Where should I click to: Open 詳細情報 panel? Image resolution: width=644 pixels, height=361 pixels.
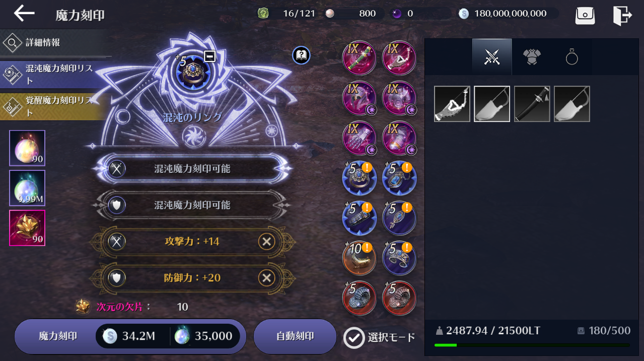[54, 43]
